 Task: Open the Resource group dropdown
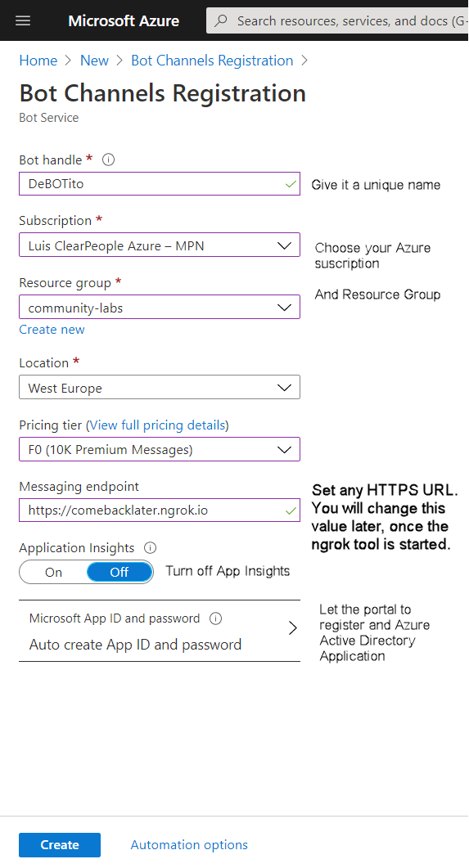click(x=160, y=308)
